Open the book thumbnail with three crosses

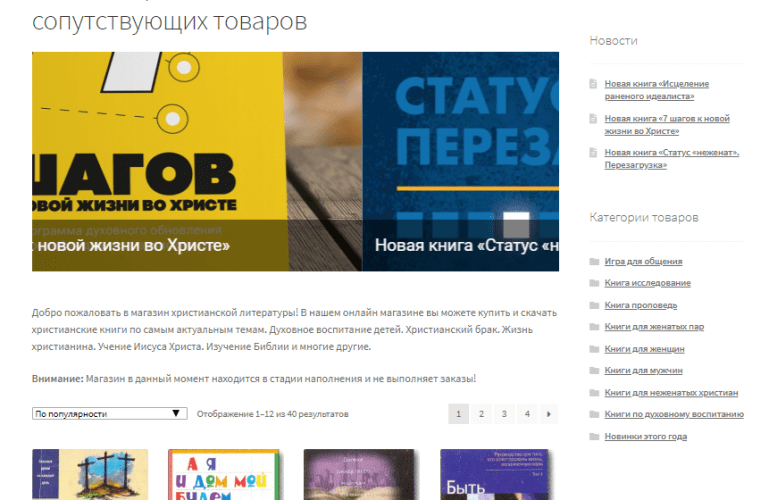[90, 475]
